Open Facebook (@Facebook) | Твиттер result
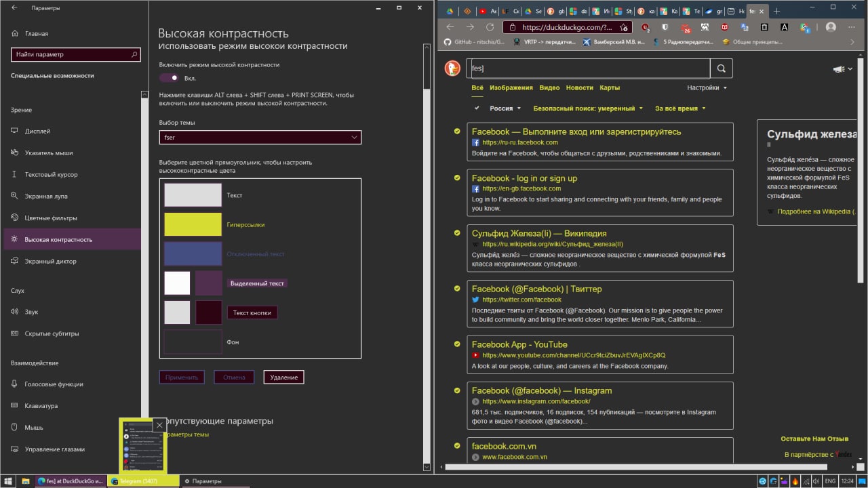Viewport: 868px width, 488px height. coord(536,289)
